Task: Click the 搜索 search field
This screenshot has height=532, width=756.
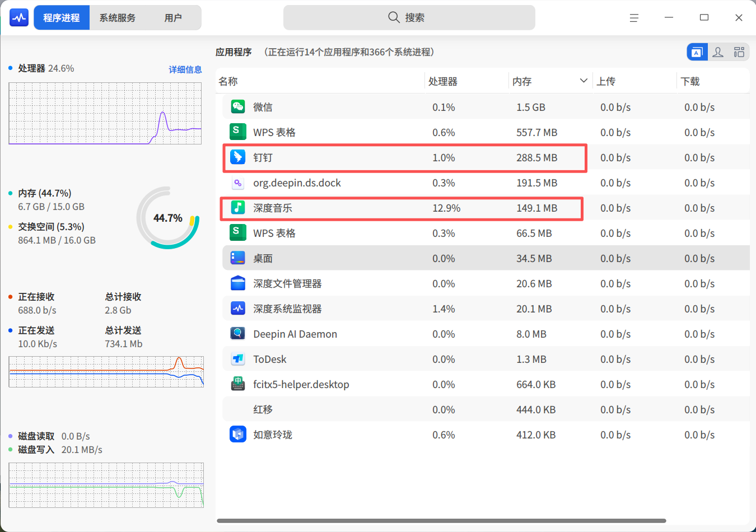Action: point(409,18)
